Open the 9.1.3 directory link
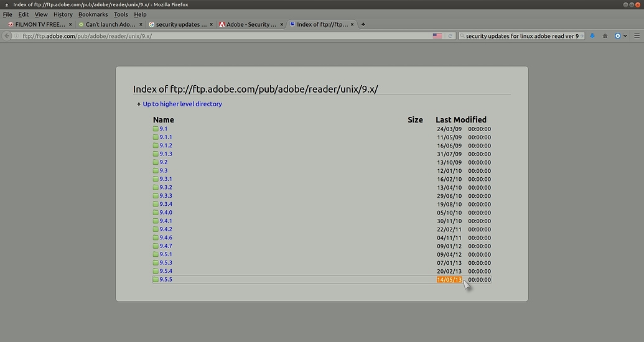 coord(166,154)
